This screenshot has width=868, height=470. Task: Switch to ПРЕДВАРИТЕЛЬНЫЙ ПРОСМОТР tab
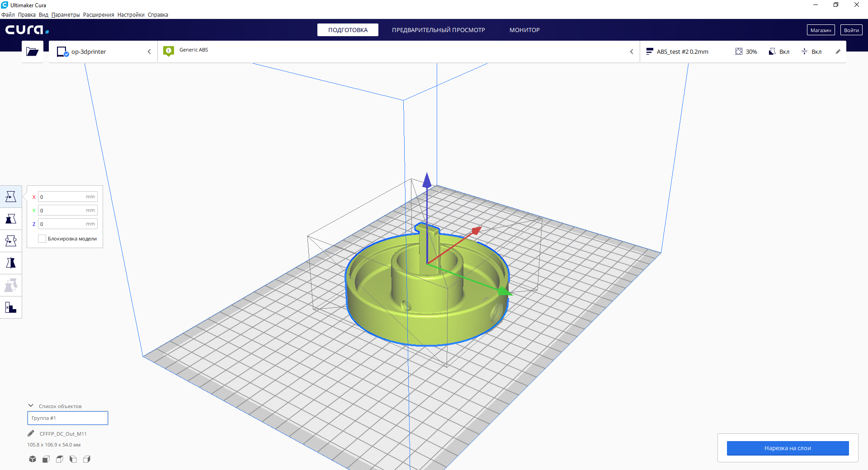[x=438, y=30]
